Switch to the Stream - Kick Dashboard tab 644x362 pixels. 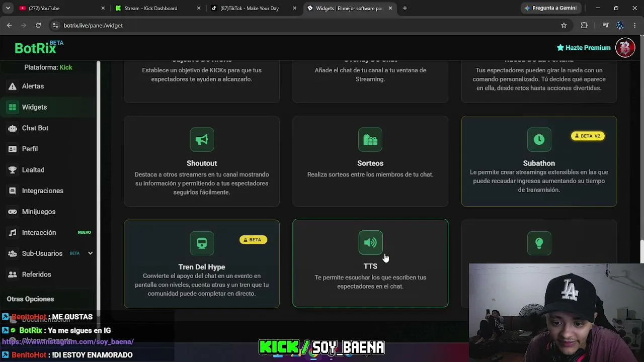click(x=158, y=8)
